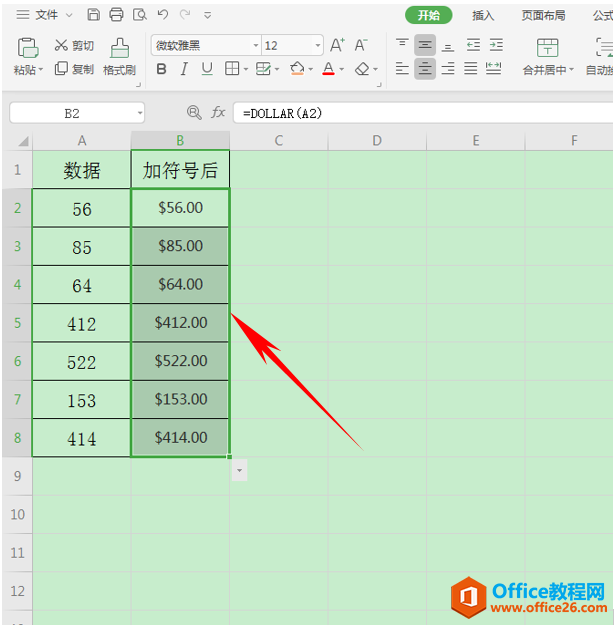The width and height of the screenshot is (614, 625).
Task: Click decrease indent icon
Action: pyautogui.click(x=473, y=45)
